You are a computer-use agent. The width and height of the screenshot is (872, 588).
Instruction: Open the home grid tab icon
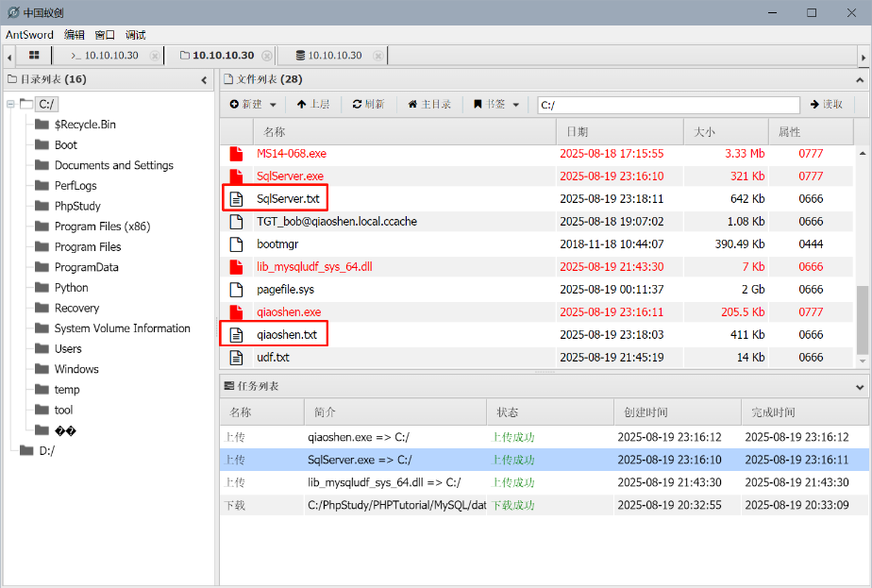pyautogui.click(x=34, y=56)
